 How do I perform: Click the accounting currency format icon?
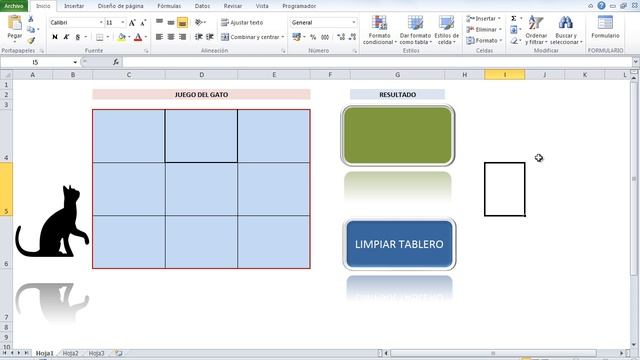pyautogui.click(x=297, y=37)
